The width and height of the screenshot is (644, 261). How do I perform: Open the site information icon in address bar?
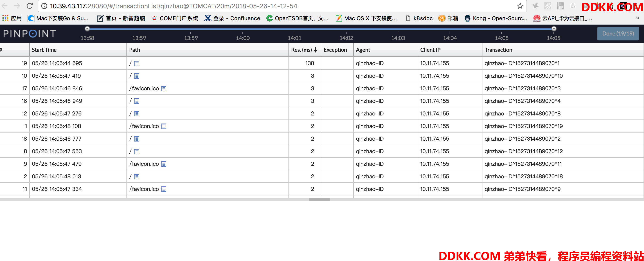click(x=44, y=6)
